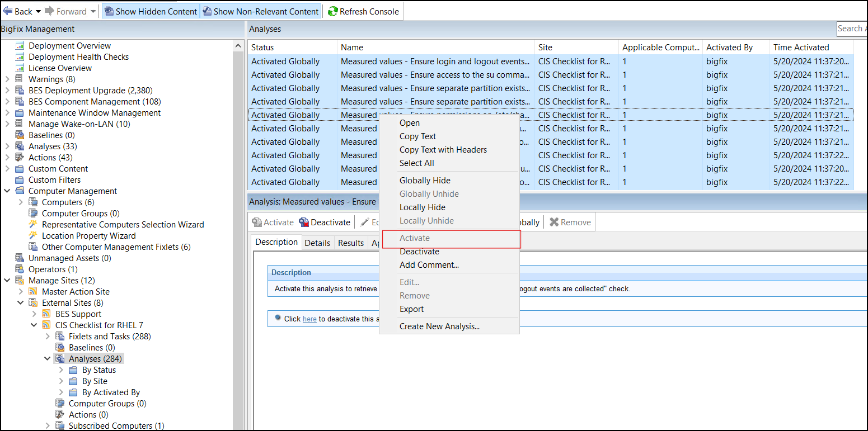
Task: Choose Select All in context menu
Action: tap(449, 163)
